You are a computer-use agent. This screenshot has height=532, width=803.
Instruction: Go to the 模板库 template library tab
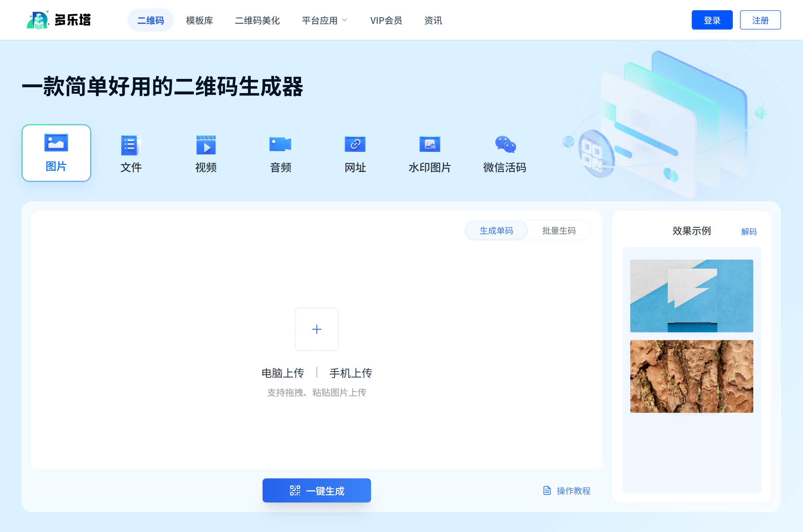[199, 20]
